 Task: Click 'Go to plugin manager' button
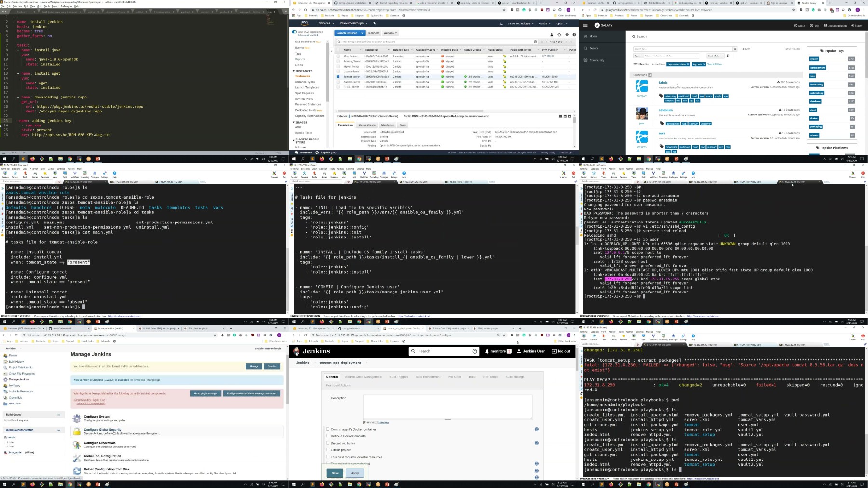tap(206, 393)
